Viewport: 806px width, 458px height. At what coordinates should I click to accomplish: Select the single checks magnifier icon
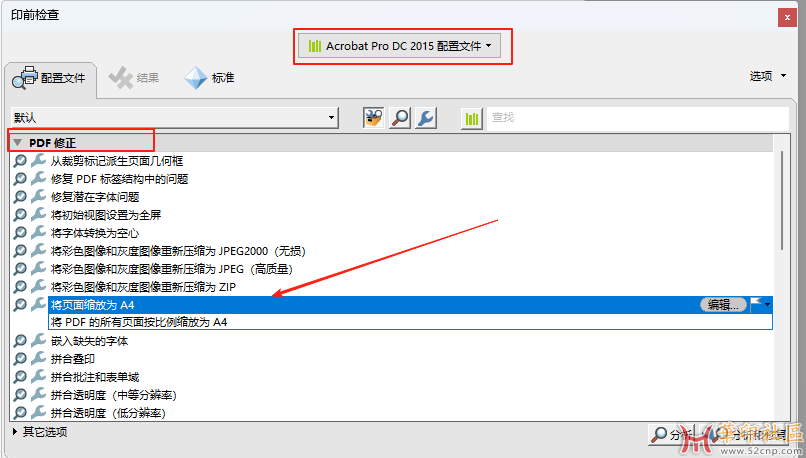[x=400, y=118]
